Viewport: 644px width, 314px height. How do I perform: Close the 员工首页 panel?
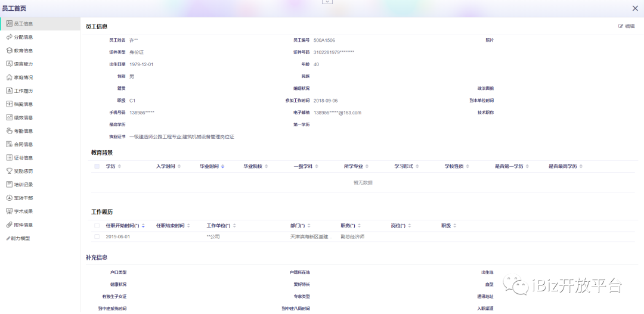635,8
